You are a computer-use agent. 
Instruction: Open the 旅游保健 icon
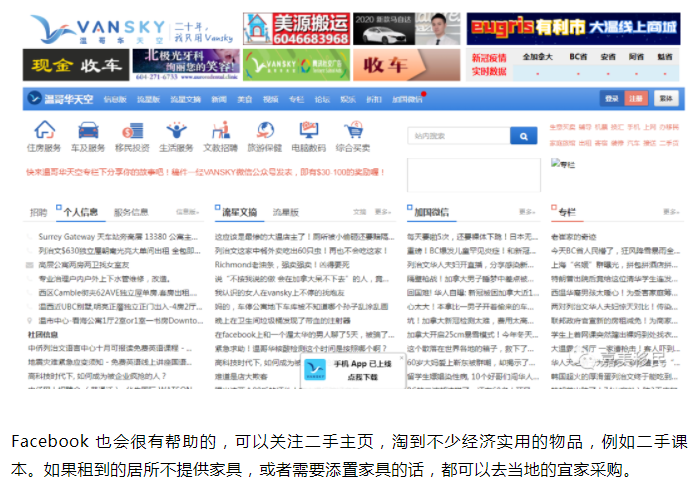pos(263,131)
